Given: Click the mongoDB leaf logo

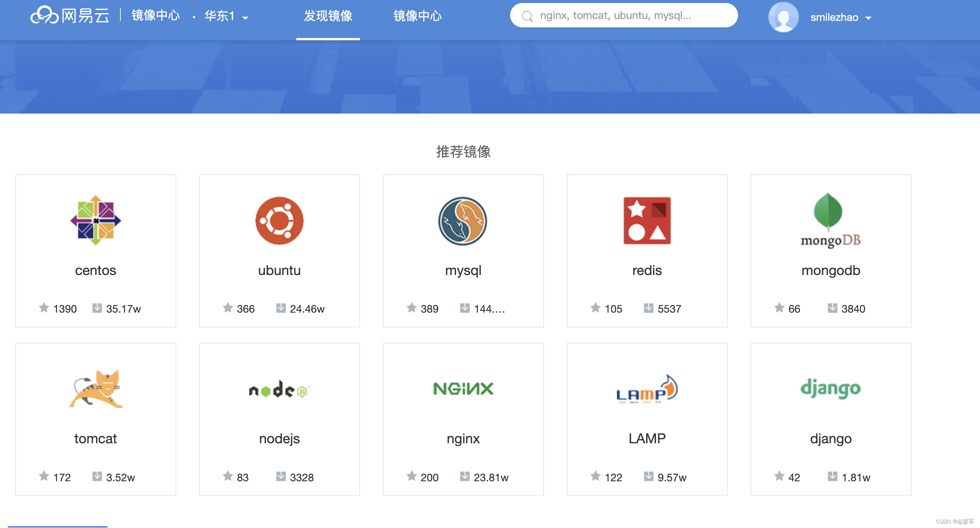Looking at the screenshot, I should pos(830,220).
